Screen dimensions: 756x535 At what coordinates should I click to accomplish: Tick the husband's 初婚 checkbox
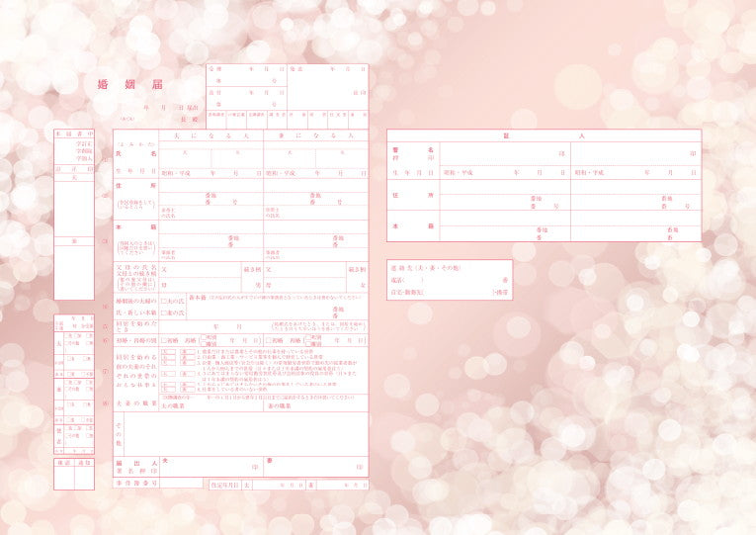(163, 340)
